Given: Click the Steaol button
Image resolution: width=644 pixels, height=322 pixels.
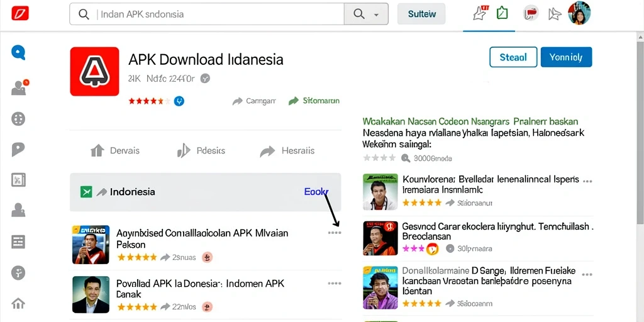Looking at the screenshot, I should tap(513, 57).
